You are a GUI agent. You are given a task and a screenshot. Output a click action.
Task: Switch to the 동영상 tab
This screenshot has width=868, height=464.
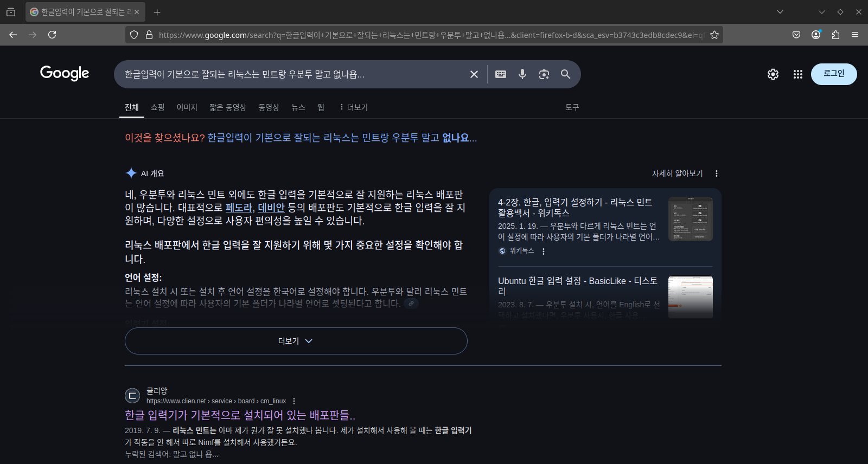269,107
